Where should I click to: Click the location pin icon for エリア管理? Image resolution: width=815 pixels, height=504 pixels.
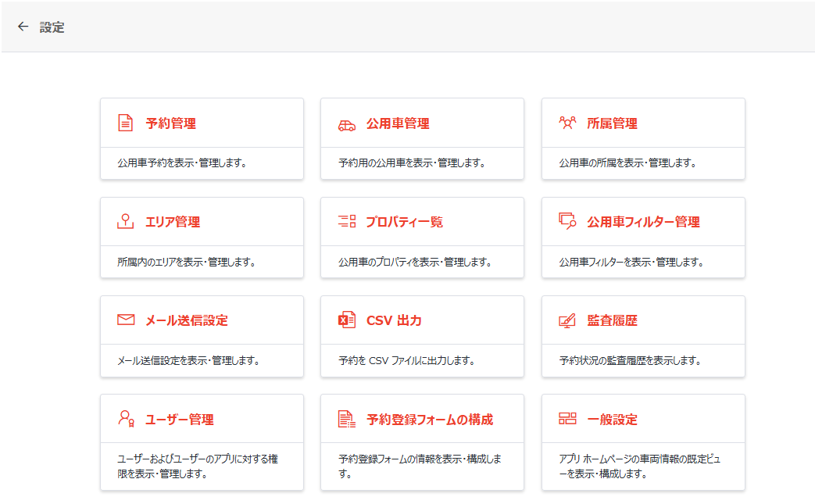pos(125,221)
